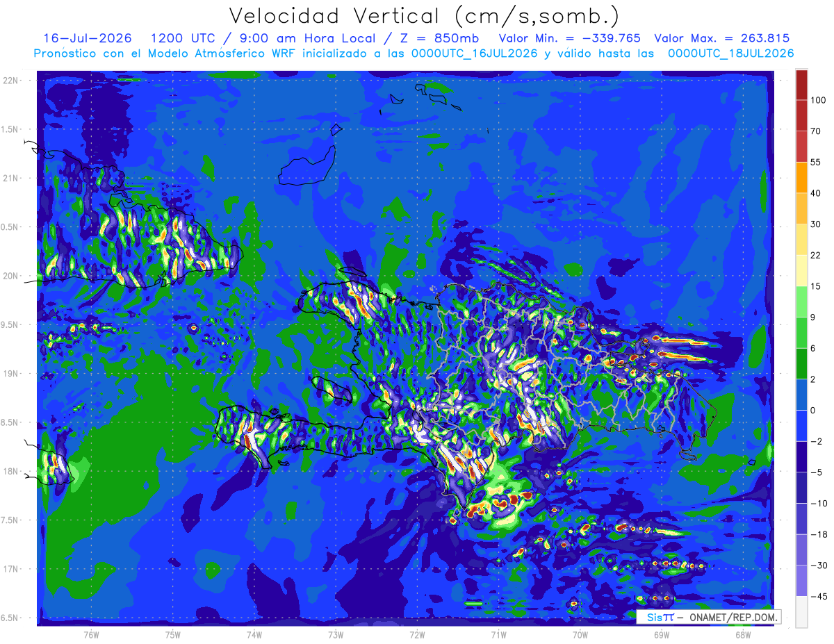834x644 pixels.
Task: Pick the dark red swatch above 100
Action: click(x=801, y=85)
